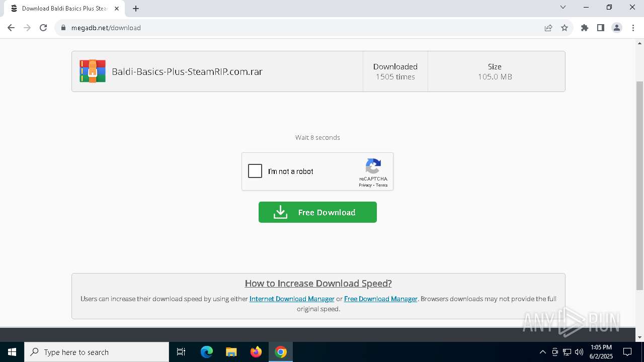This screenshot has height=362, width=644.
Task: Minimize the Chrome window
Action: coord(586,7)
